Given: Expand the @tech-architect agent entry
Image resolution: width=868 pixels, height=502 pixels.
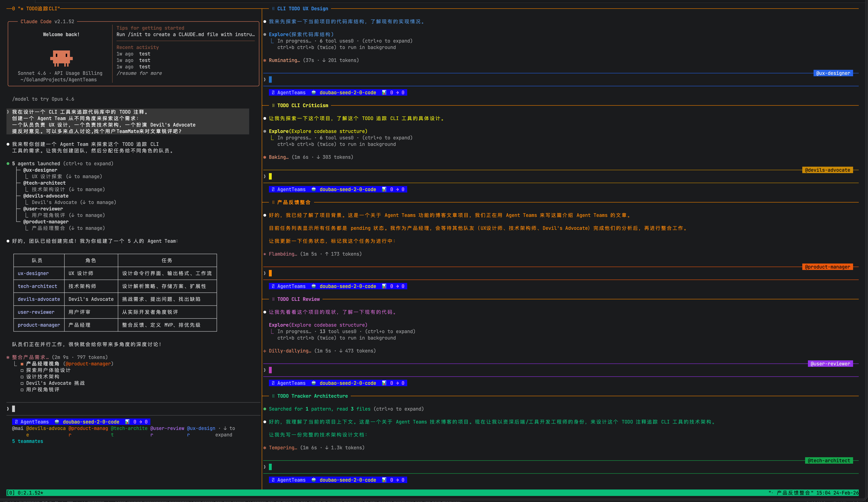Looking at the screenshot, I should coord(44,183).
